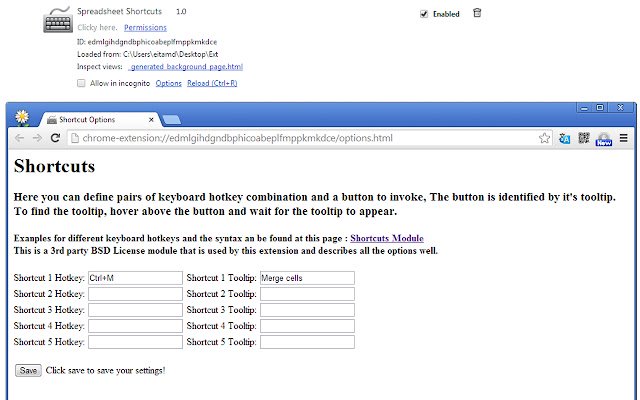Screen dimensions: 640x400
Task: Uncheck the Enabled checkbox
Action: pyautogui.click(x=424, y=14)
